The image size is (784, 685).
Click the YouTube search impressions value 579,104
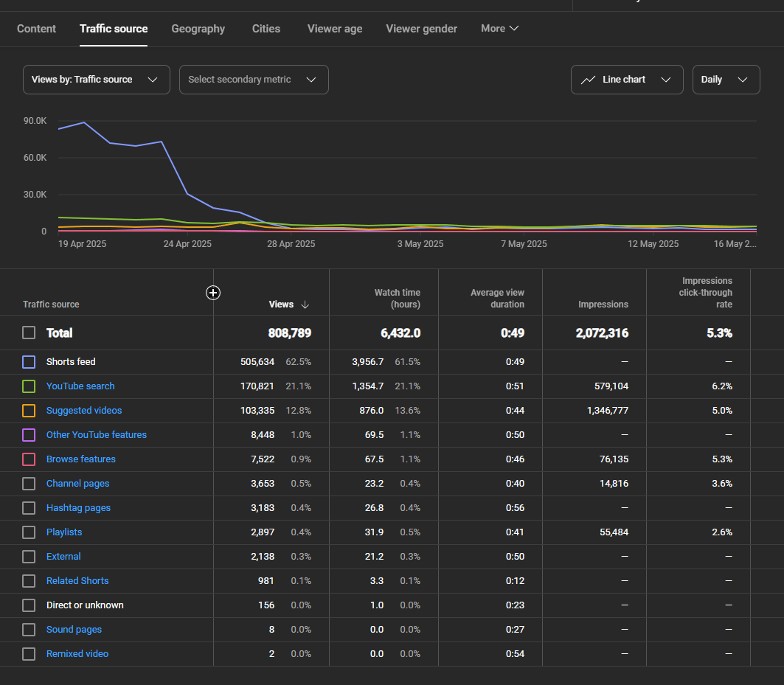[x=611, y=386]
